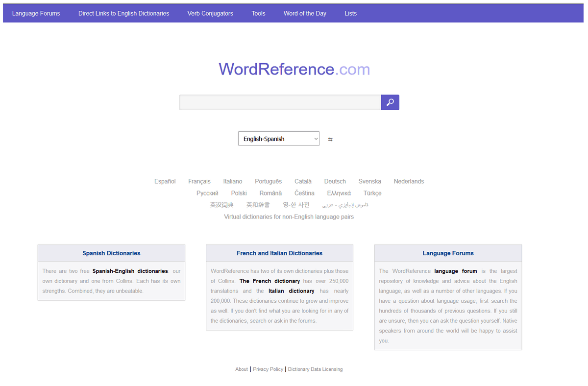Open the Lists menu
Viewport: 588px width, 386px height.
pos(350,13)
